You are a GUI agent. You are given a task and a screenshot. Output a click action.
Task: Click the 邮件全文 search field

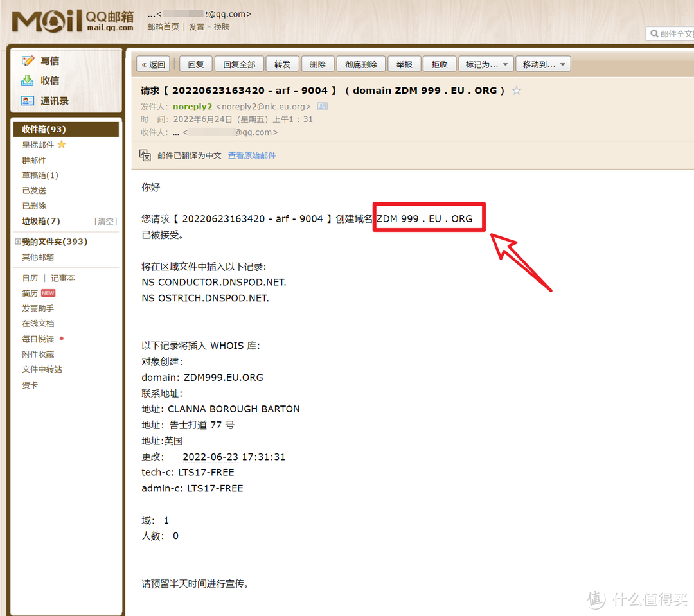point(670,33)
